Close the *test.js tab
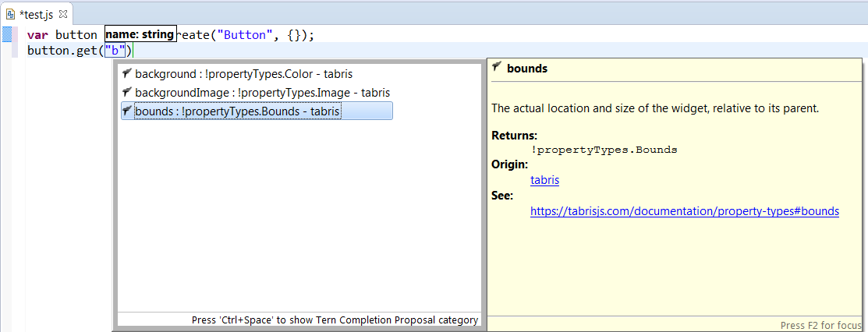This screenshot has height=332, width=868. pos(62,12)
